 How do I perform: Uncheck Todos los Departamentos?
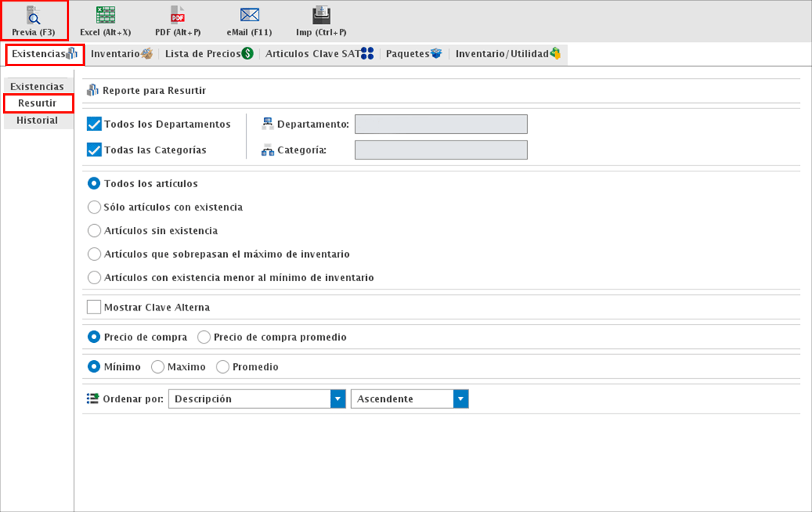94,123
